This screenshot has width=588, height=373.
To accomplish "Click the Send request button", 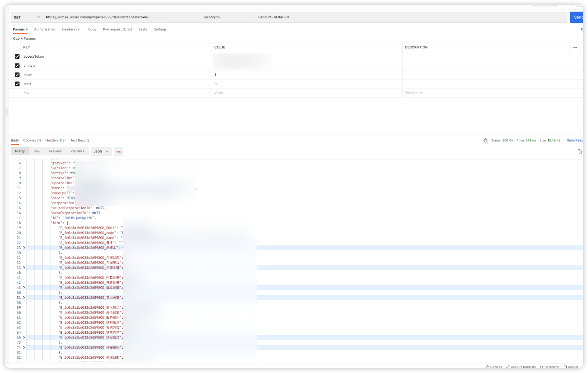I will click(x=576, y=17).
